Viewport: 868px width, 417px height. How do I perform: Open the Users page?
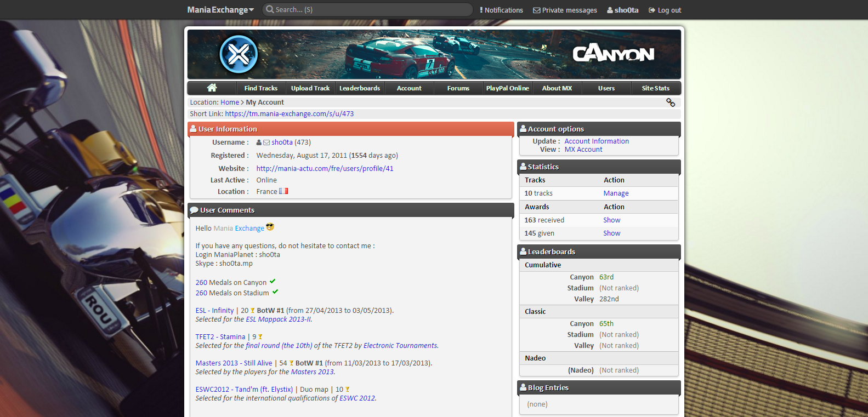click(x=606, y=88)
